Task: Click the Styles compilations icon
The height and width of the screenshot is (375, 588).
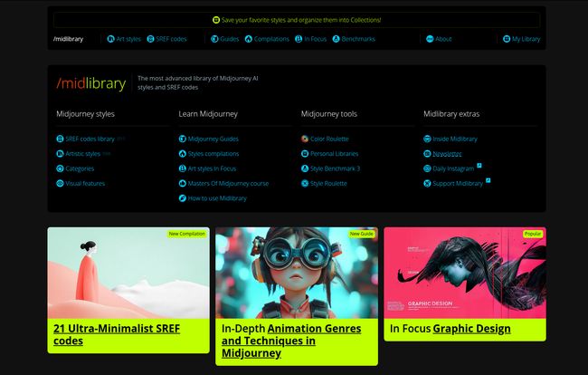Action: coord(182,153)
